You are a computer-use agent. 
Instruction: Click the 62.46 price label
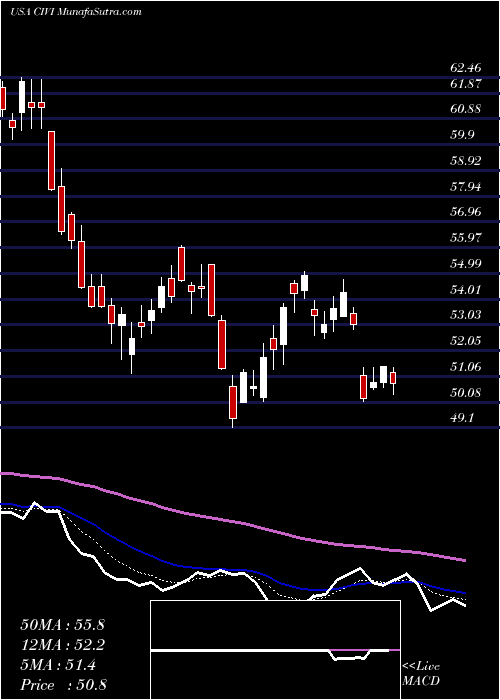(466, 68)
